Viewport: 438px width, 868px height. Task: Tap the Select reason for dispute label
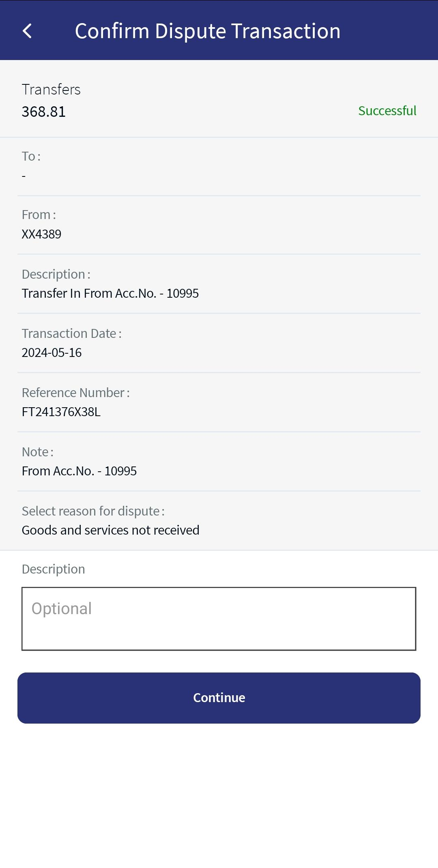[93, 511]
